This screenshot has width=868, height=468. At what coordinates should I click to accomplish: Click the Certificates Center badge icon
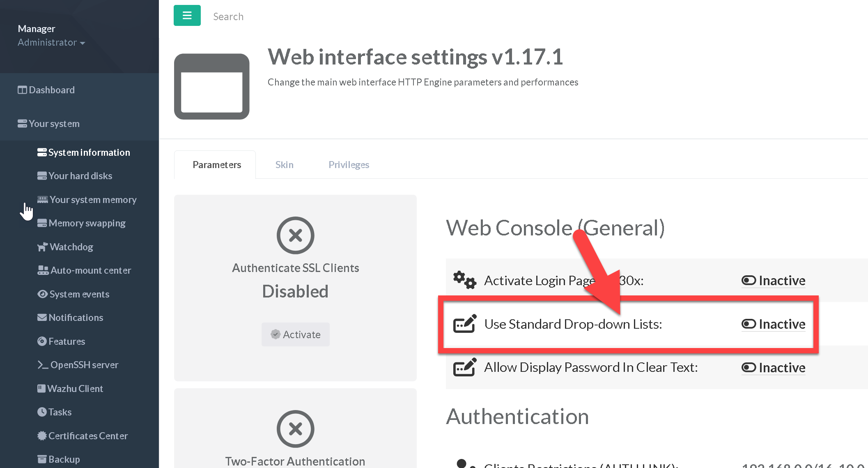[42, 436]
